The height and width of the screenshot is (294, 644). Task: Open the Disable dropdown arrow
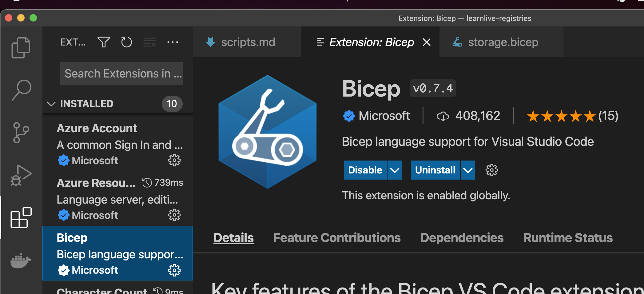click(395, 170)
